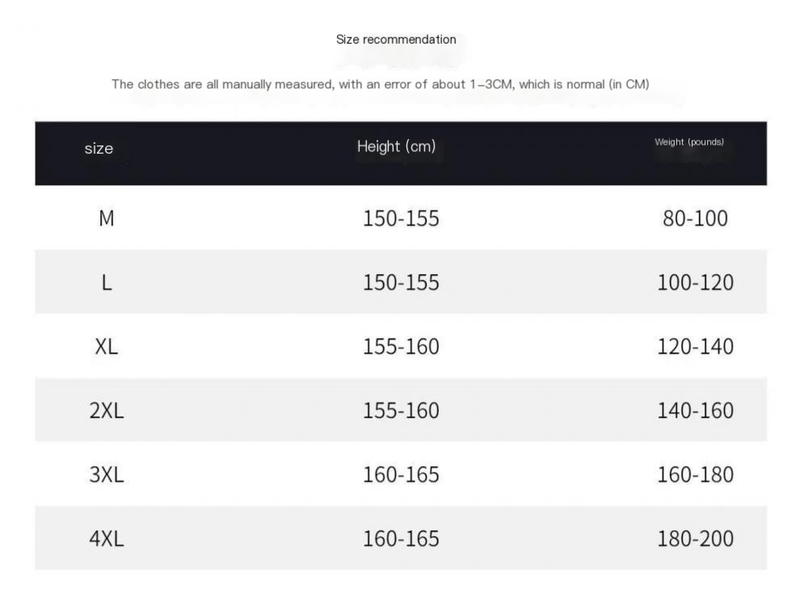Click the 100-120 weight cell
The width and height of the screenshot is (800, 603).
(x=695, y=283)
